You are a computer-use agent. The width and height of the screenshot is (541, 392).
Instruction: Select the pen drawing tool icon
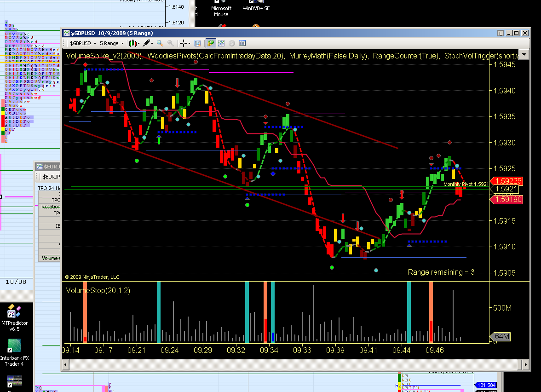[146, 43]
